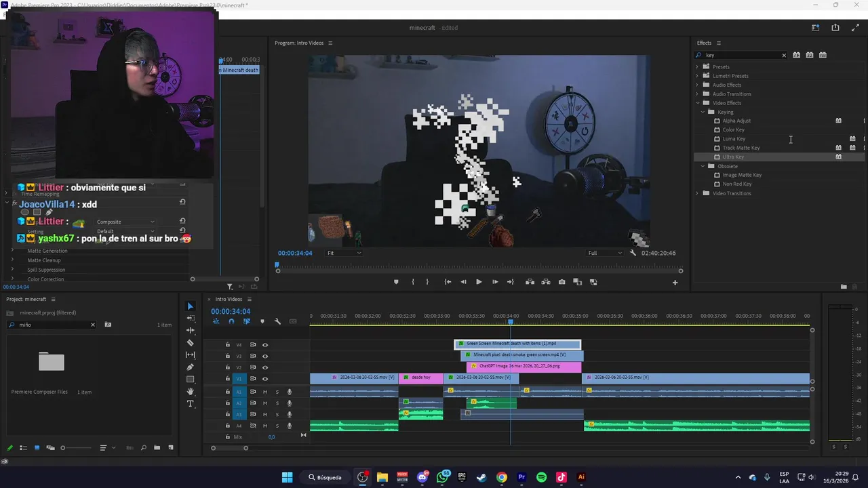Screen dimensions: 868x488
Task: Export frame with camera icon
Action: pos(561,282)
